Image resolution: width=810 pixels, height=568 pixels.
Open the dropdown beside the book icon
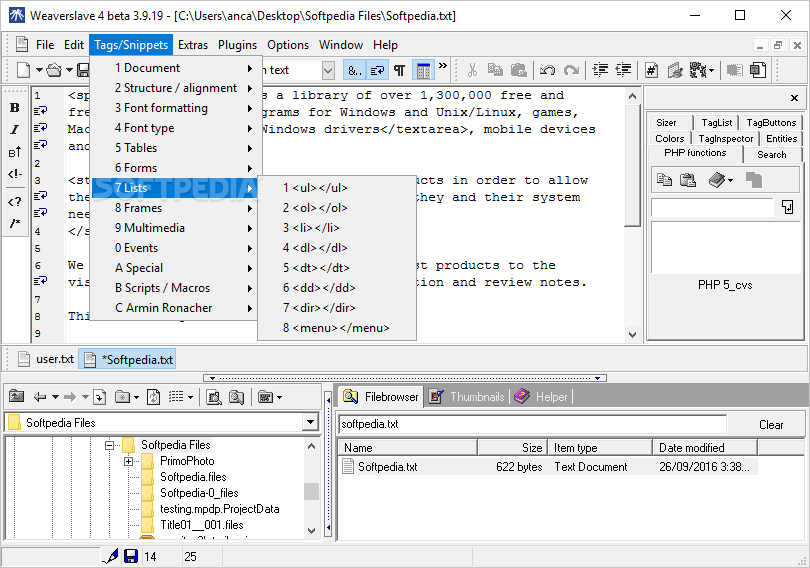[x=730, y=180]
